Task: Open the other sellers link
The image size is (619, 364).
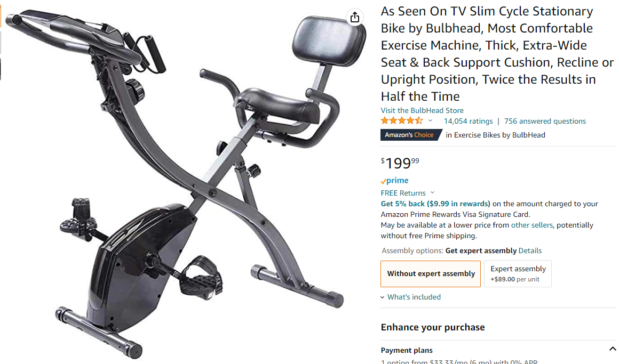Action: point(532,225)
